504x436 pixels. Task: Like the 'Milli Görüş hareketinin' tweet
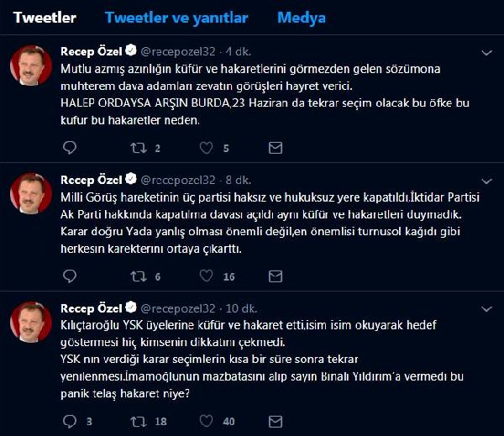(205, 276)
